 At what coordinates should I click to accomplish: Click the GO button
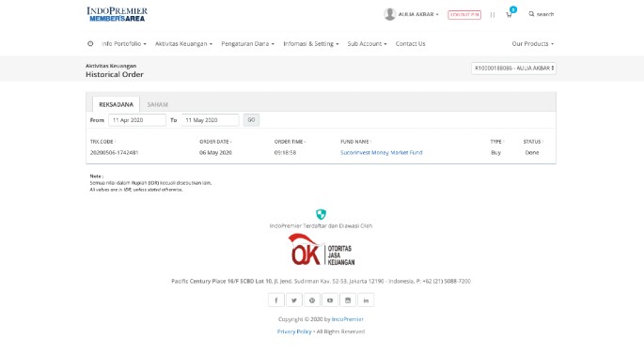251,120
